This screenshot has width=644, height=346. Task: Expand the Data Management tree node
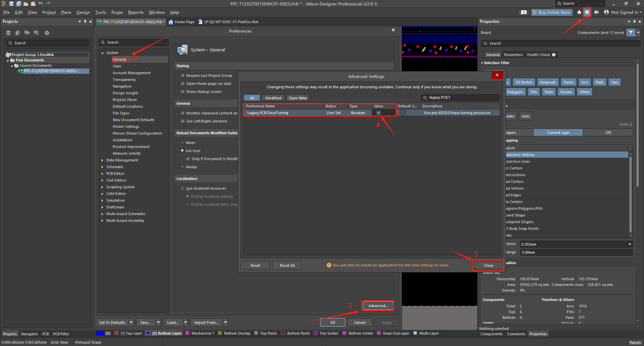[102, 160]
